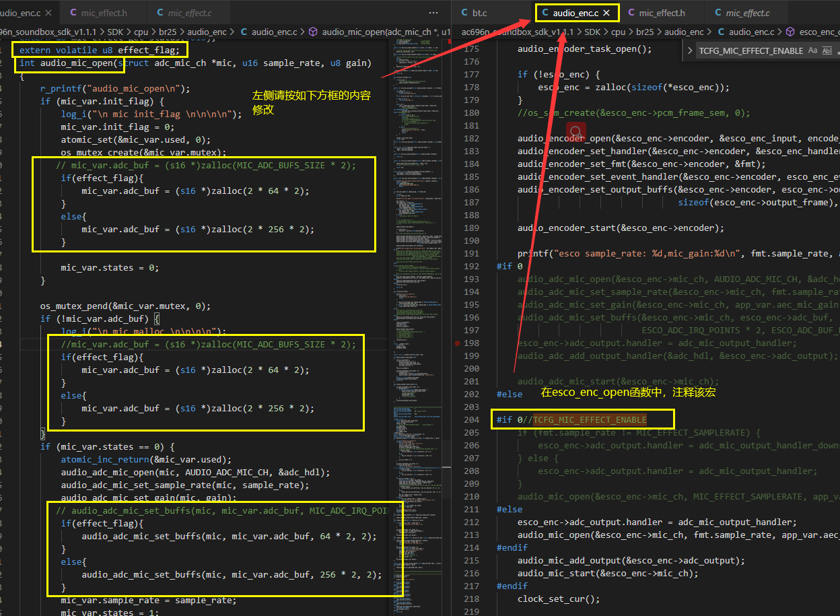Select mic_effect.c tab in left editor group
The height and width of the screenshot is (616, 840).
tap(189, 13)
